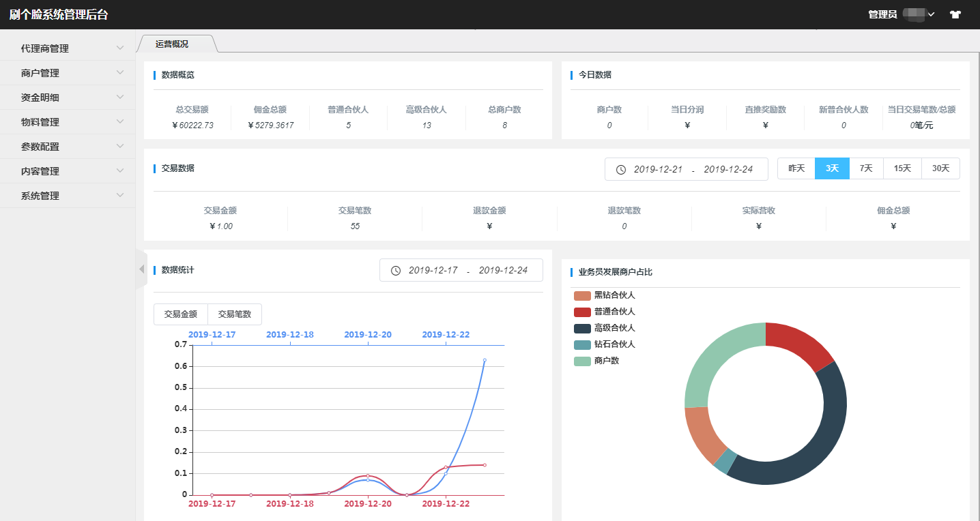The width and height of the screenshot is (980, 521).
Task: Click the 新普合伙人数 label
Action: point(844,109)
